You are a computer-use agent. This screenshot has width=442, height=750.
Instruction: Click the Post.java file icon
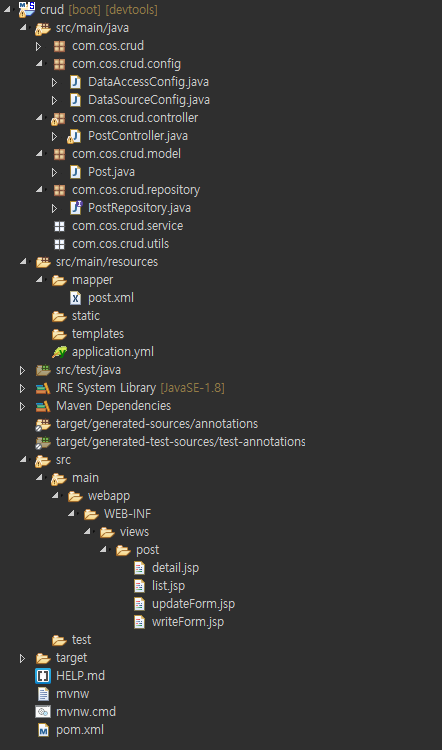point(76,172)
